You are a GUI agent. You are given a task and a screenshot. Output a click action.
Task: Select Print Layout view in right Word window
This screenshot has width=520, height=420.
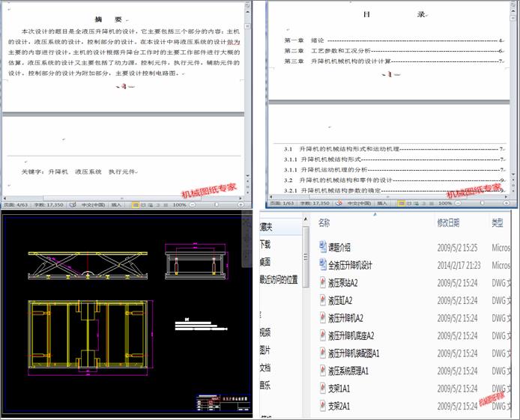tap(402, 203)
